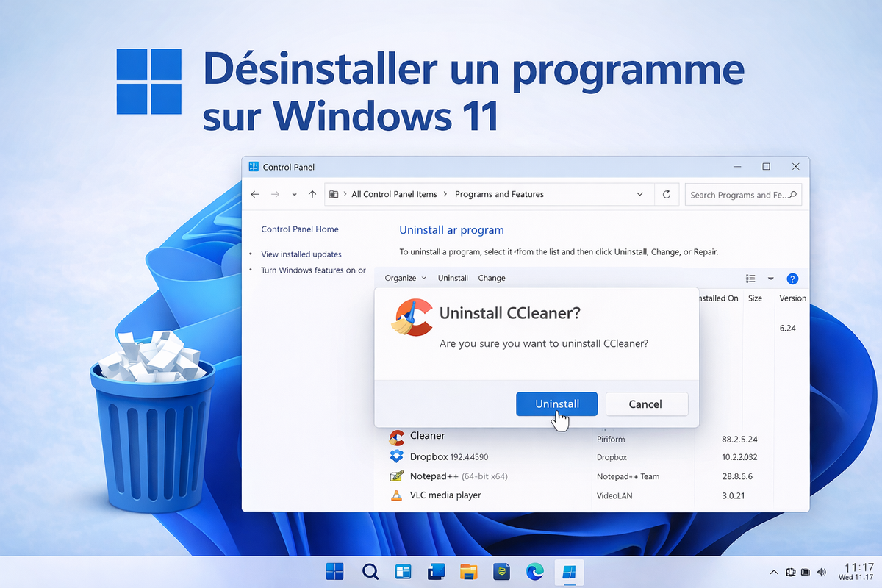Open the Organize dropdown menu
This screenshot has width=882, height=588.
click(404, 278)
